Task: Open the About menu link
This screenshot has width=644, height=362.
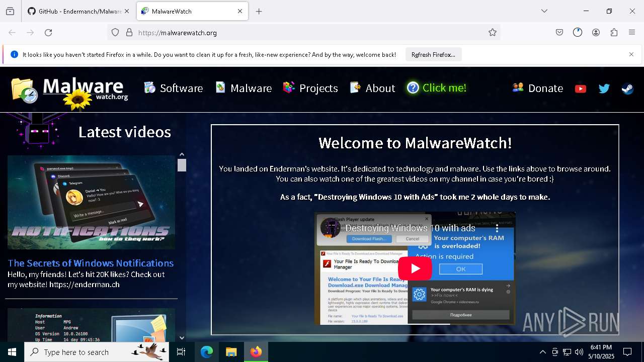Action: coord(372,88)
